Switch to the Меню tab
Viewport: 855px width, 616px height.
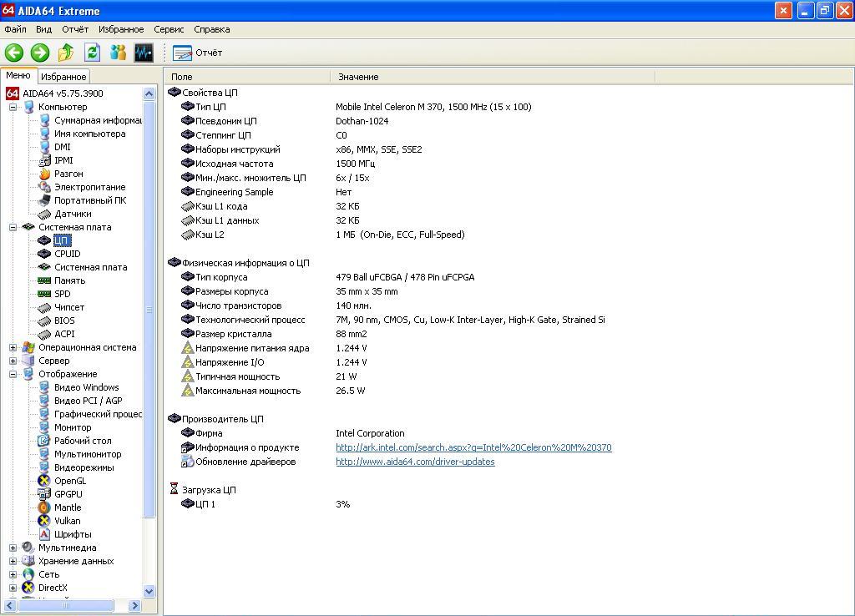point(18,76)
